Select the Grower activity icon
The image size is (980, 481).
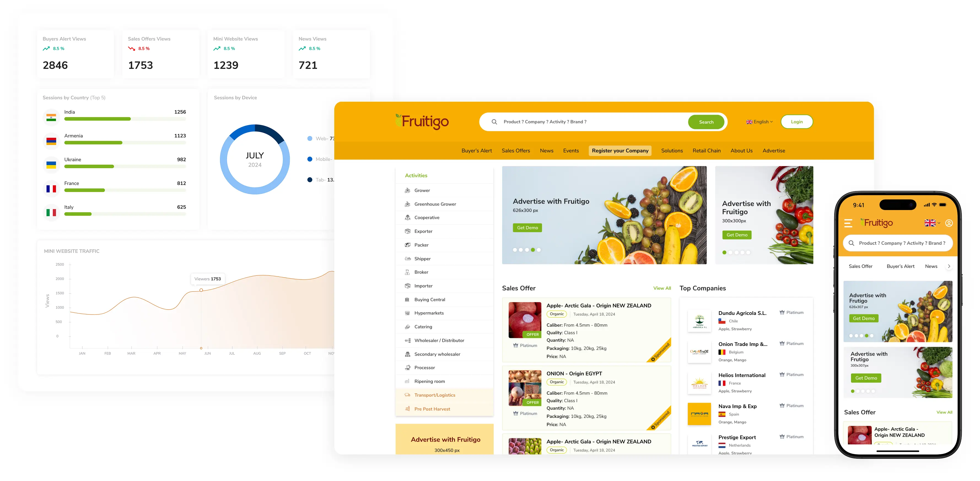[407, 190]
